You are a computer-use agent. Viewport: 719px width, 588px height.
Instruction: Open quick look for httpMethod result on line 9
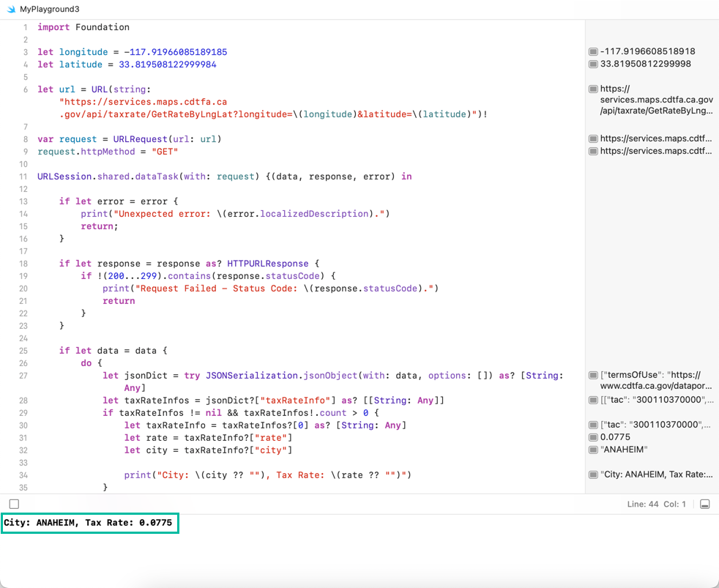coord(593,151)
